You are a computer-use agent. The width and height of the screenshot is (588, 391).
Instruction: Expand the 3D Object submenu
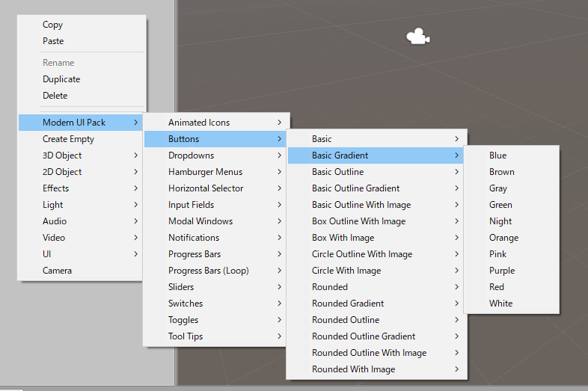click(x=82, y=156)
